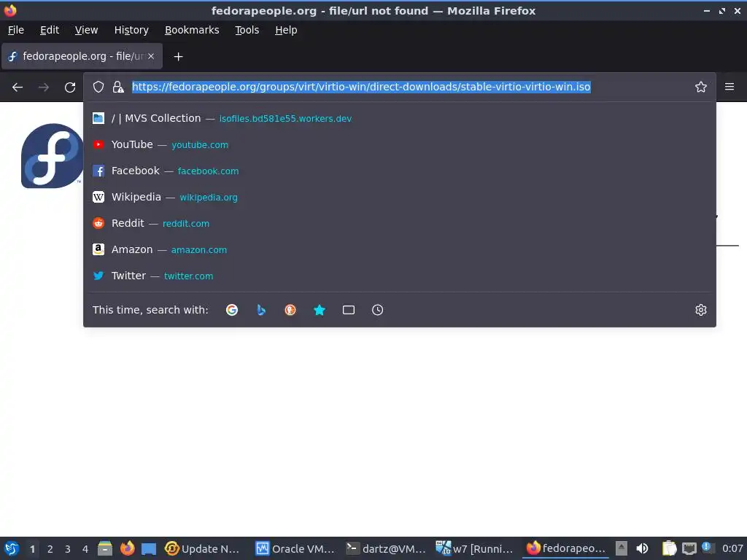This screenshot has width=747, height=560.
Task: Switch to workspace 2
Action: (50, 549)
